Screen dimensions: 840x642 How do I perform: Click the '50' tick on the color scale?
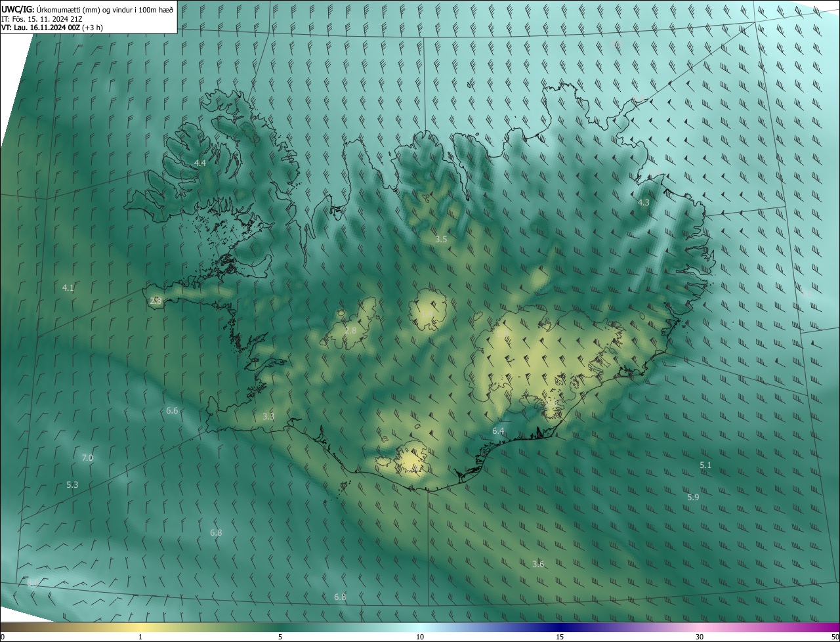click(835, 637)
